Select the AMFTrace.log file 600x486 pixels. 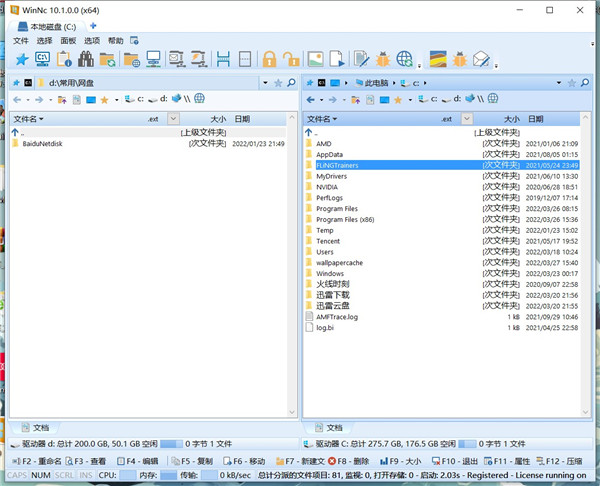click(344, 316)
